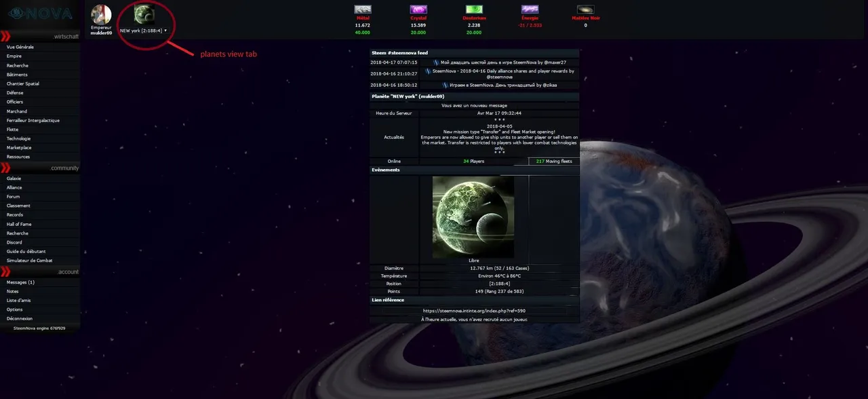Click the Matière Noir galaxy icon
868x399 pixels.
[585, 9]
